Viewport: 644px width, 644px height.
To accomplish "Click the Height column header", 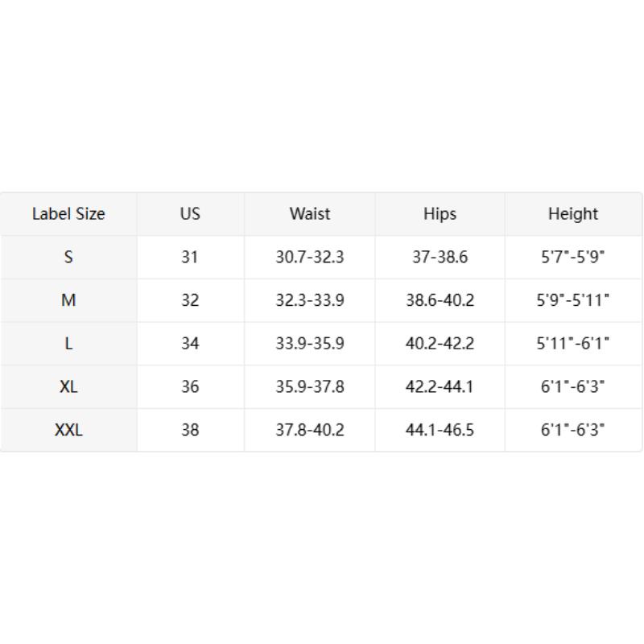I will point(572,214).
